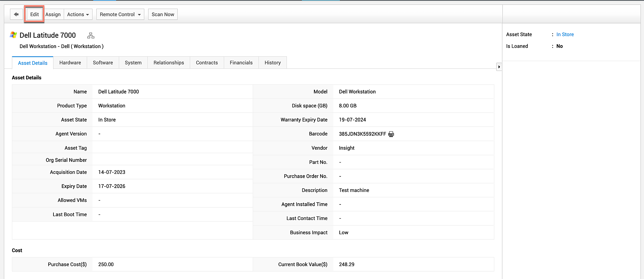This screenshot has width=644, height=279.
Task: View the Contracts tab
Action: pos(207,63)
